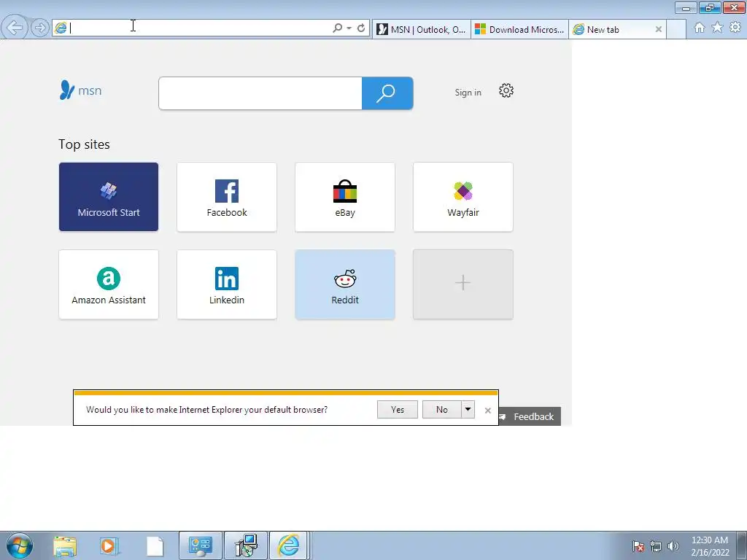Screen dimensions: 747x560
Task: Open the LinkedIn top site tile
Action: point(227,284)
